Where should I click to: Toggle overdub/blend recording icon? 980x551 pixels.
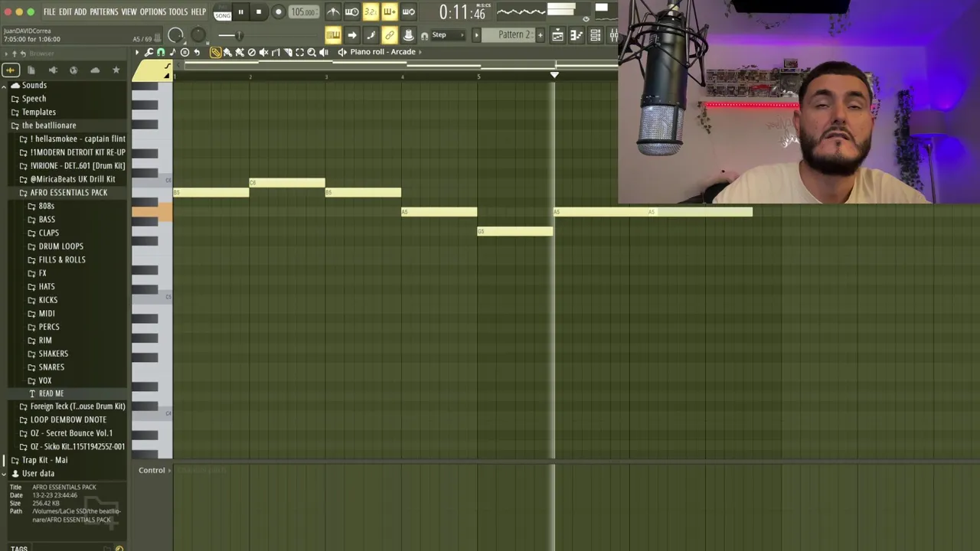389,11
